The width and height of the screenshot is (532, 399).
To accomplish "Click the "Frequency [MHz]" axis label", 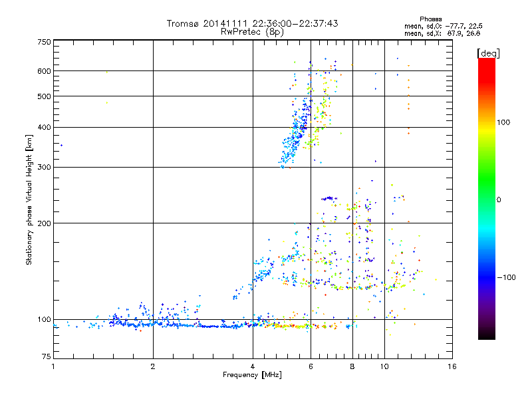I will click(252, 375).
